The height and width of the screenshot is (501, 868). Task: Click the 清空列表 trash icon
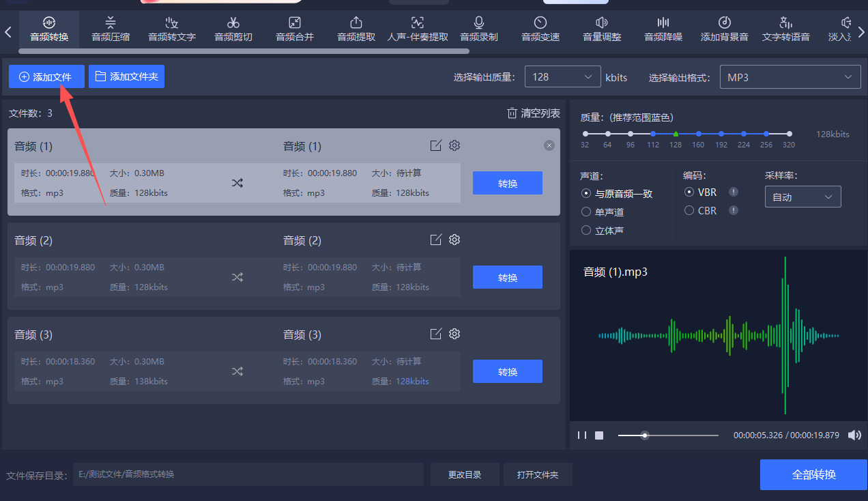tap(512, 113)
